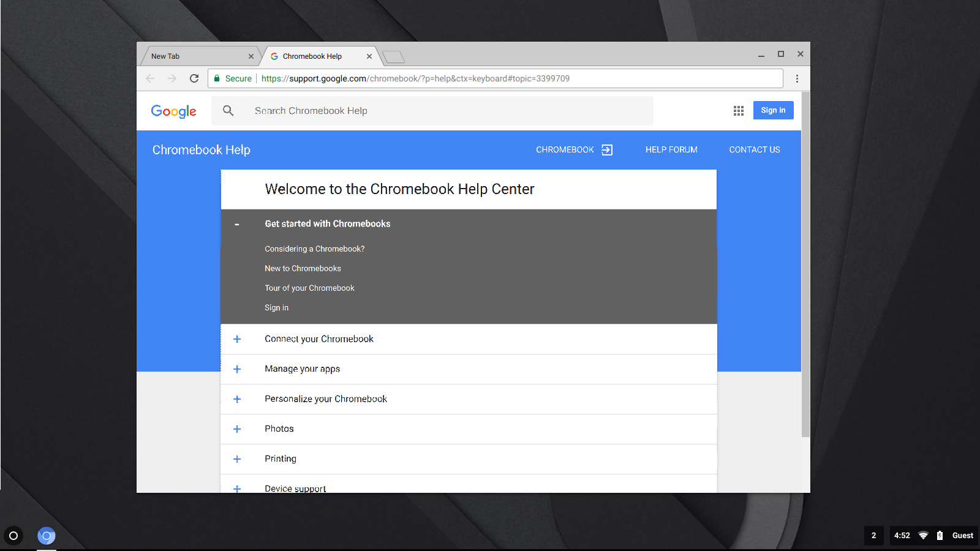
Task: Click the page vertical scrollbar
Action: (805, 264)
